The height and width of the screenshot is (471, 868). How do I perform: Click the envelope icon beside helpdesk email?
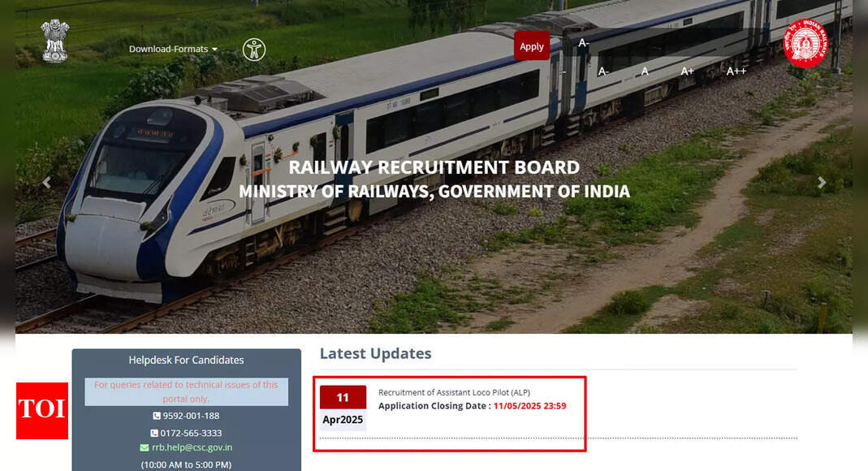[145, 447]
